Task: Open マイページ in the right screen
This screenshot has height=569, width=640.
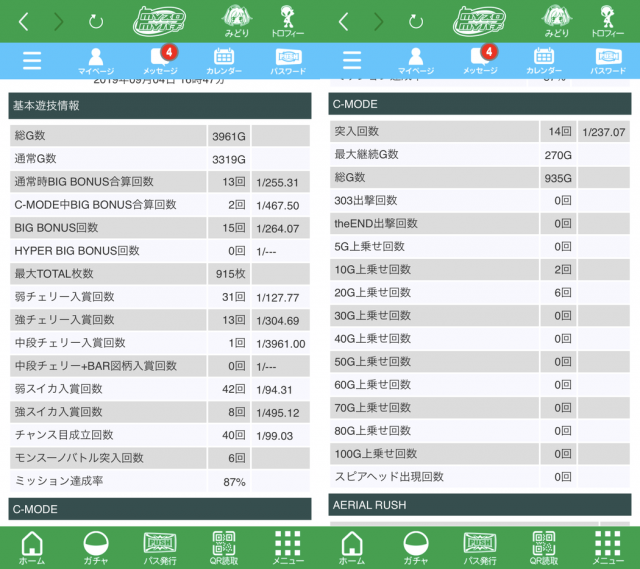Action: pos(415,61)
